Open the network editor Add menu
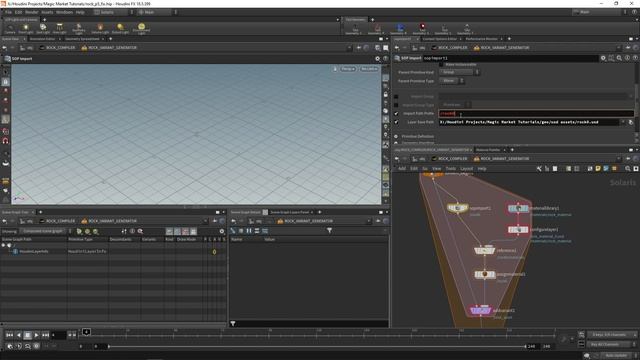 pos(402,169)
